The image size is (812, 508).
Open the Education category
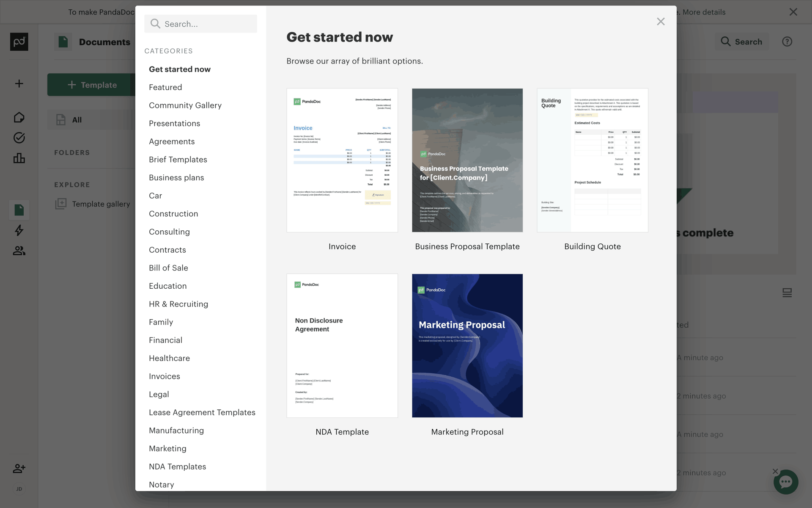[x=168, y=286]
